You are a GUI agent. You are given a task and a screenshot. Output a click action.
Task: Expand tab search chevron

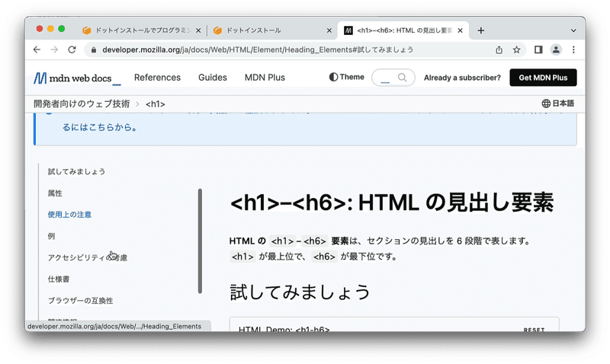click(x=573, y=30)
